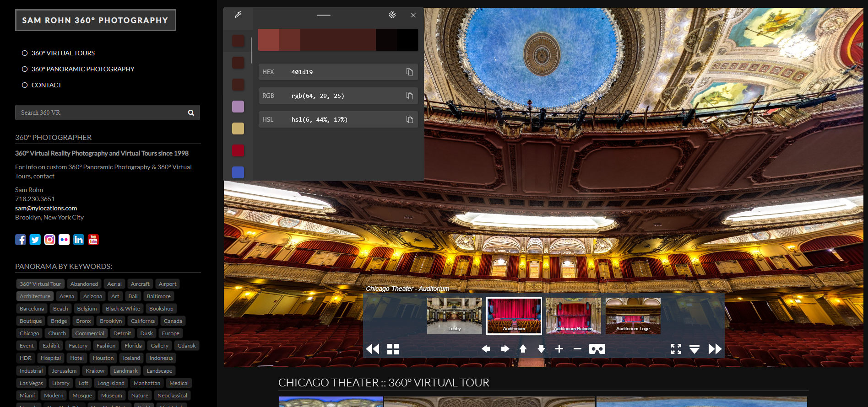Open the 360° Virtual Tours menu
Image resolution: width=868 pixels, height=407 pixels.
(x=63, y=53)
